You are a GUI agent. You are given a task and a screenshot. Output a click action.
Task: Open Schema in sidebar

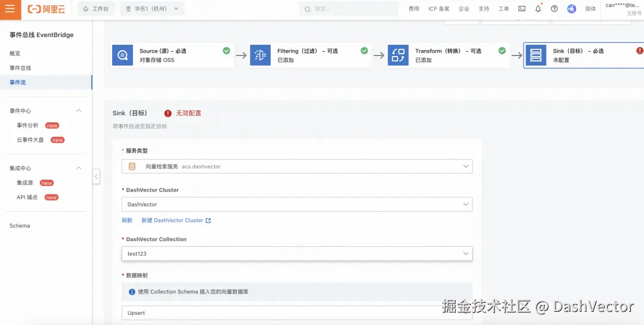click(20, 225)
